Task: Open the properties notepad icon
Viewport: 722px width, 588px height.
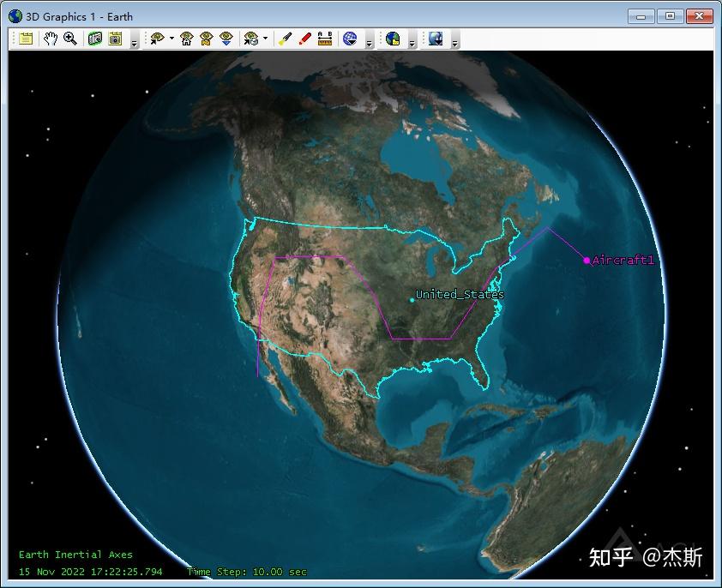Action: coord(26,39)
